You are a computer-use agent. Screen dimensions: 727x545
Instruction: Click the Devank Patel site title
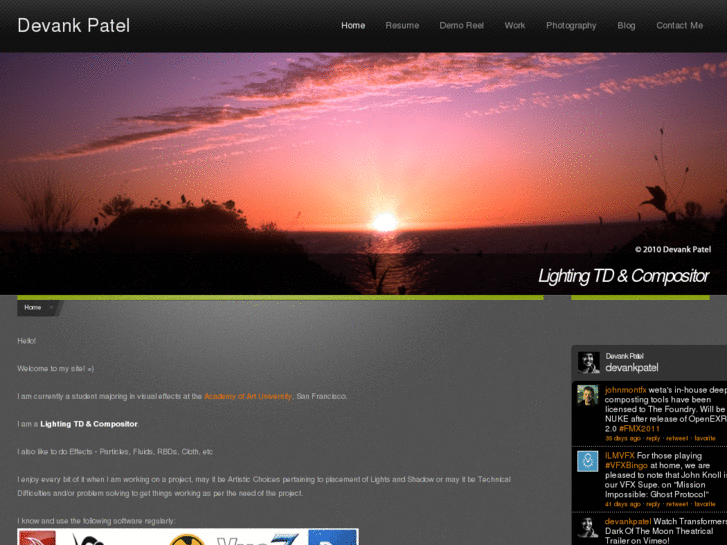coord(74,26)
